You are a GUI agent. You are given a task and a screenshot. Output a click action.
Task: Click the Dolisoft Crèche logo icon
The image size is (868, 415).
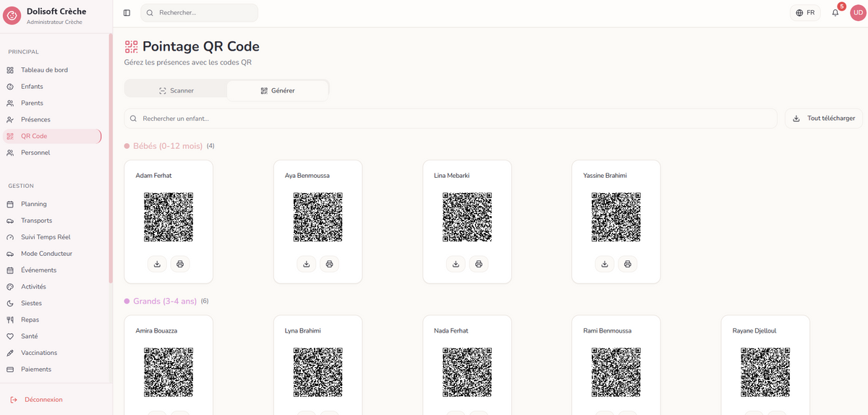(12, 16)
